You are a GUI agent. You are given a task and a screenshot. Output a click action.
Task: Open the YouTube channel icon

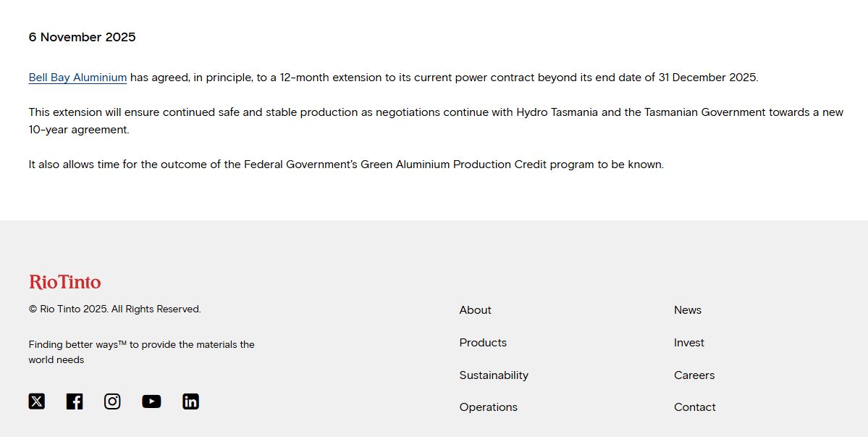point(151,401)
